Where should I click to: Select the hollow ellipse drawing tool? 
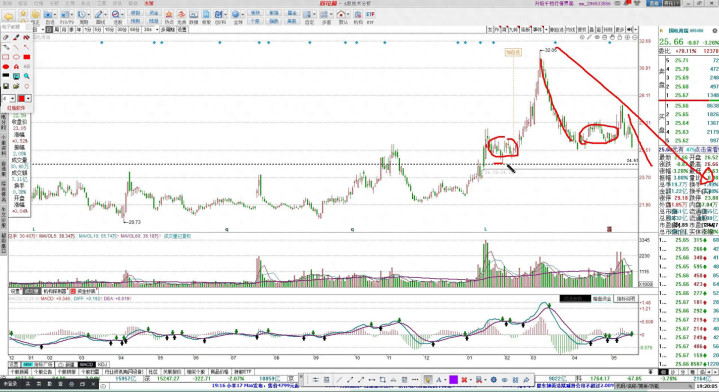point(17,57)
